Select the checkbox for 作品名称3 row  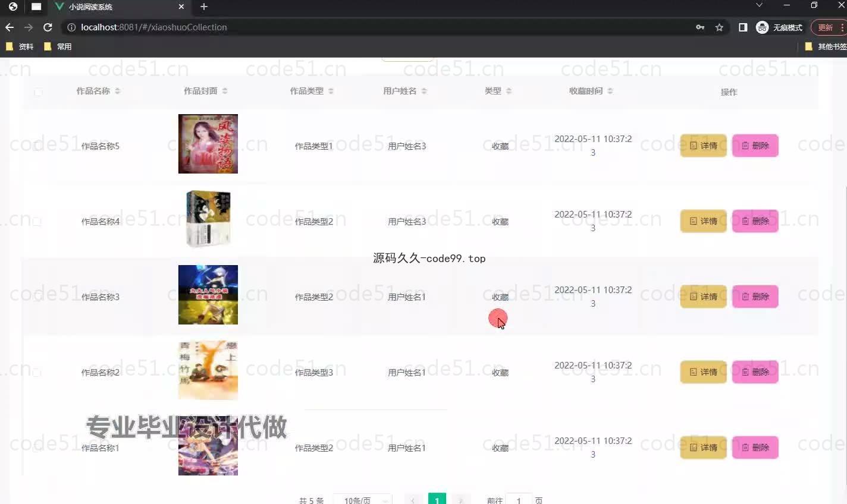37,297
